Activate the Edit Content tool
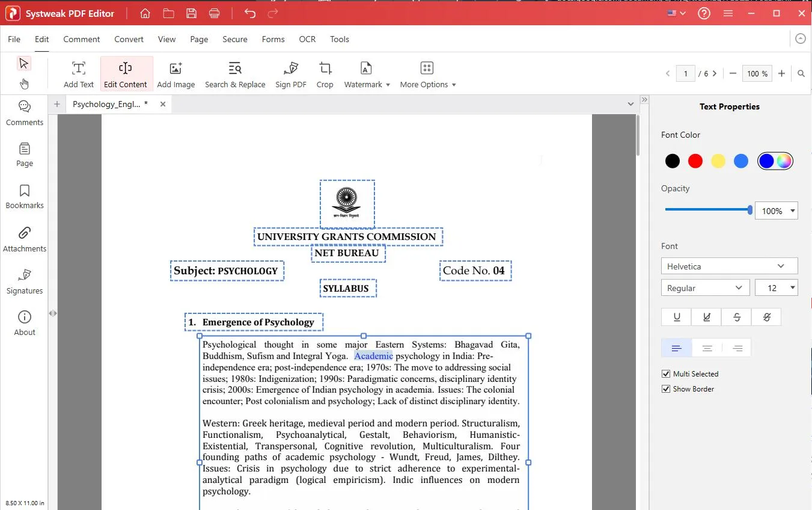This screenshot has height=510, width=812. 126,73
